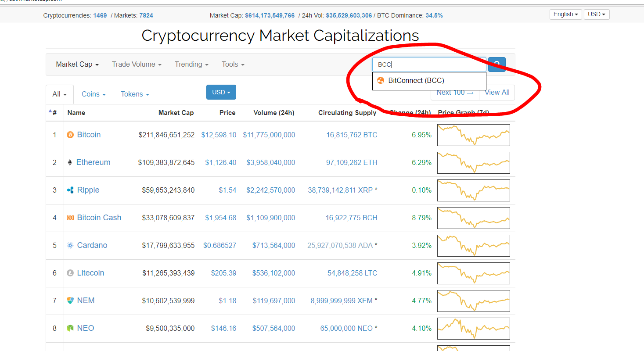
Task: Click the Bitcoin coin logo icon
Action: click(70, 135)
